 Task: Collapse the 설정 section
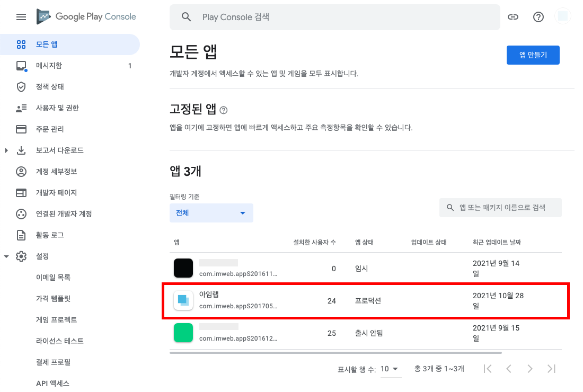(6, 256)
